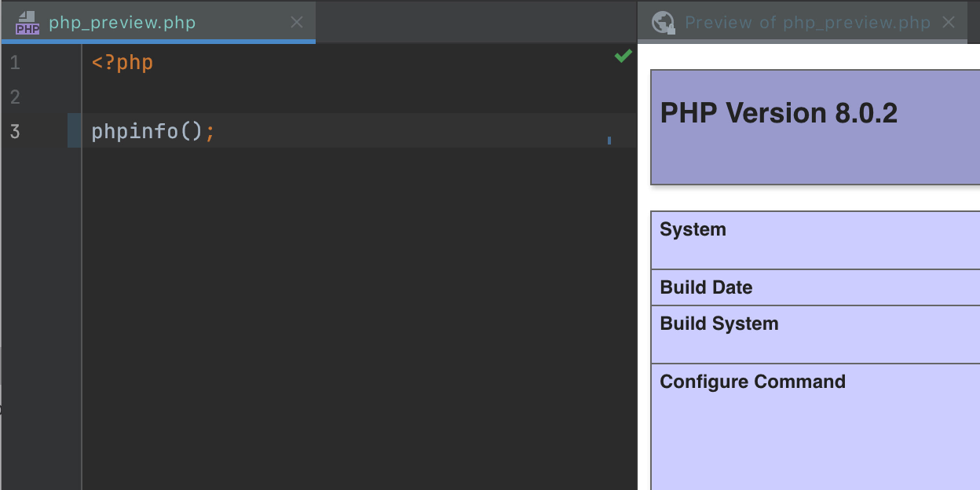Click the globe icon on the Preview tab

click(664, 23)
